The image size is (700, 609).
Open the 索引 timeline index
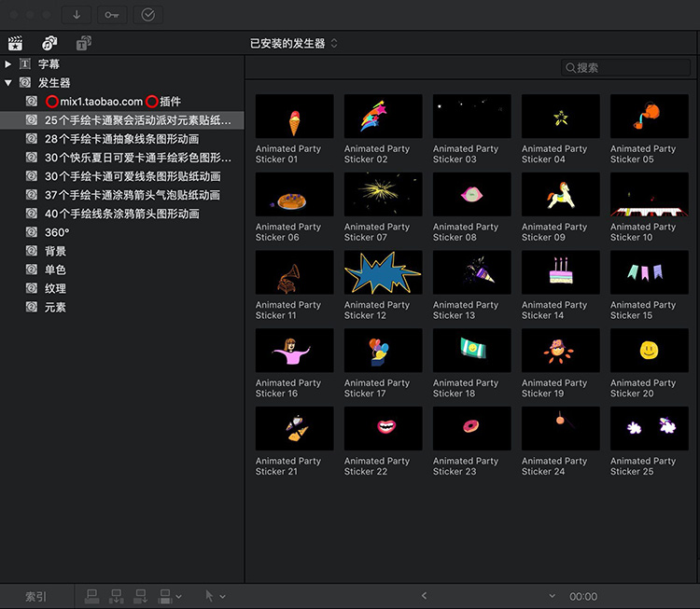35,597
